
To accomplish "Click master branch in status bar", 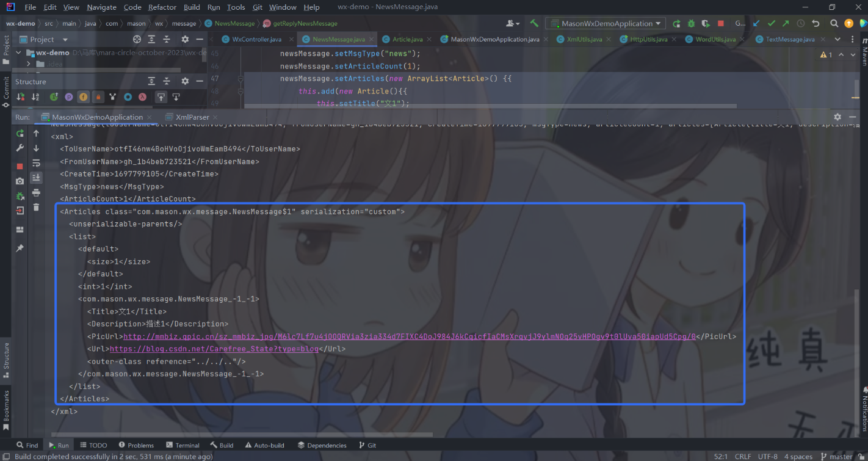I will (x=836, y=456).
